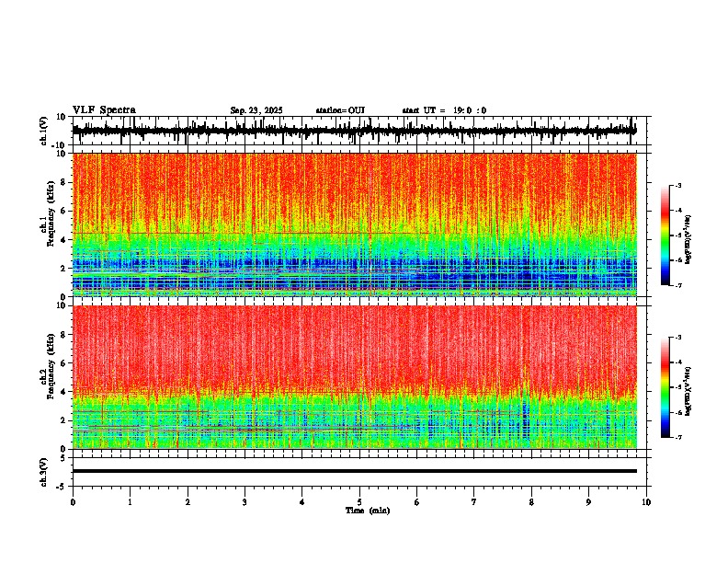Click time axis tick label "0"
Image resolution: width=728 pixels, height=563 pixels.
pos(73,502)
